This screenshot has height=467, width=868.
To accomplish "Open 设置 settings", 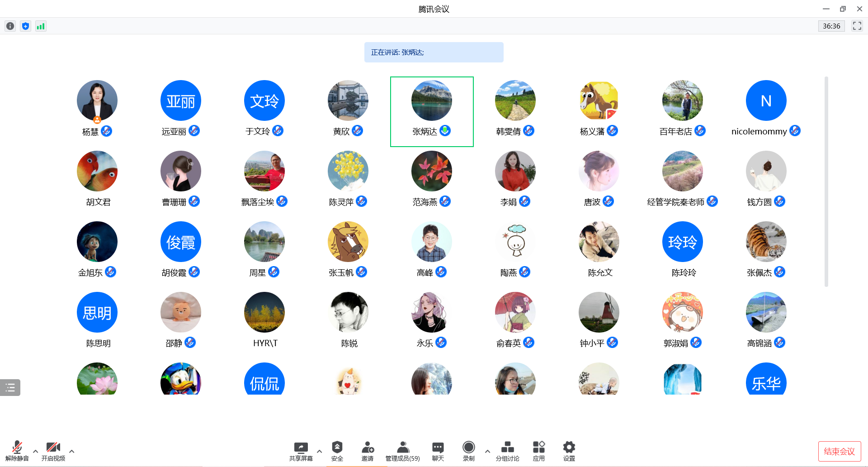I will point(569,451).
